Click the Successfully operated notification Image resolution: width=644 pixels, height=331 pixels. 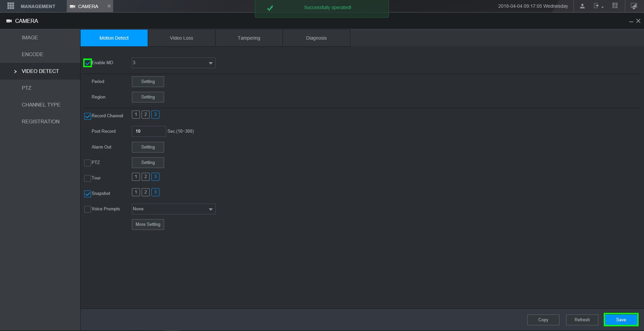click(322, 8)
